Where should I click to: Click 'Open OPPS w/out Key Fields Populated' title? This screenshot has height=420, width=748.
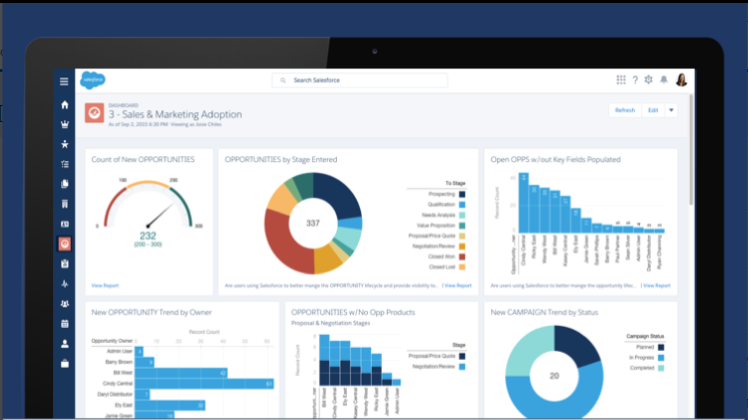pyautogui.click(x=556, y=159)
